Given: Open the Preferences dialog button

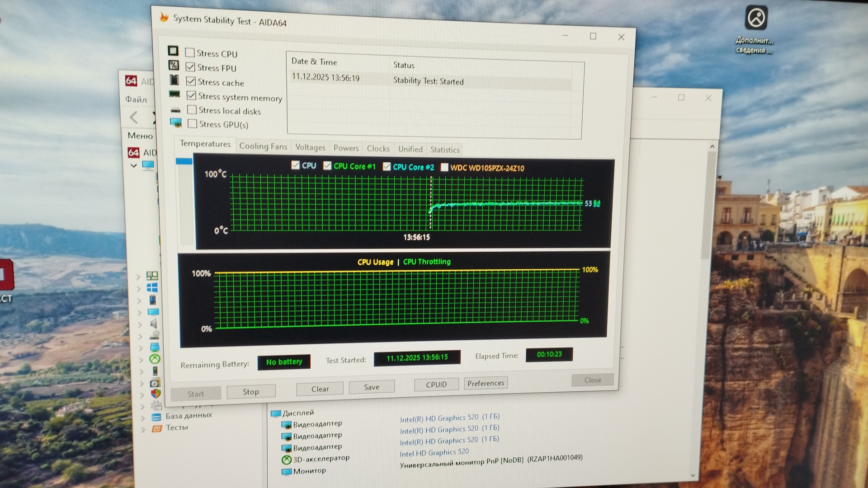Looking at the screenshot, I should (486, 383).
